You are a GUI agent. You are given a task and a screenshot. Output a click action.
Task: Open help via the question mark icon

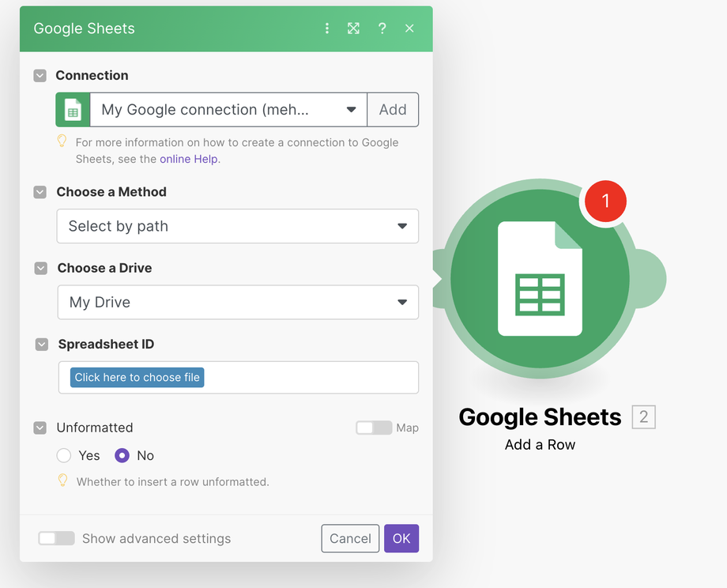click(382, 28)
